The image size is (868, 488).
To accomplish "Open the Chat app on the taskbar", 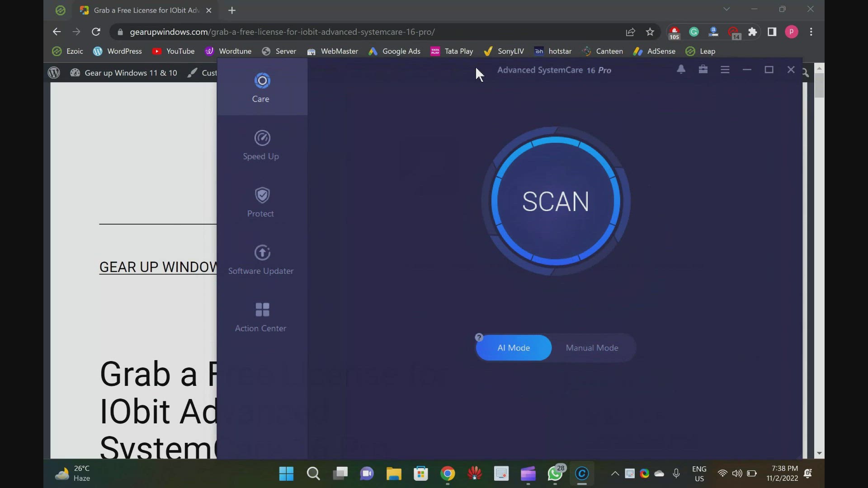I will pyautogui.click(x=367, y=474).
